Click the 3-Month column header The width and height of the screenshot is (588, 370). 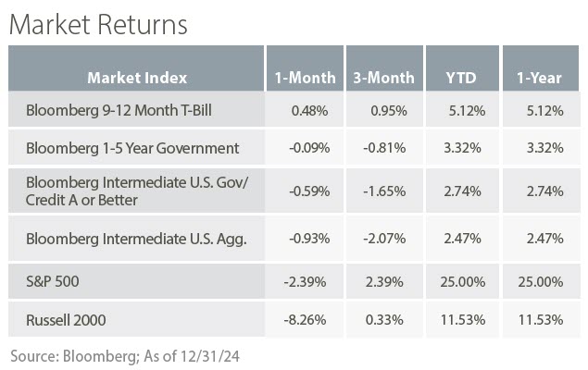point(382,77)
